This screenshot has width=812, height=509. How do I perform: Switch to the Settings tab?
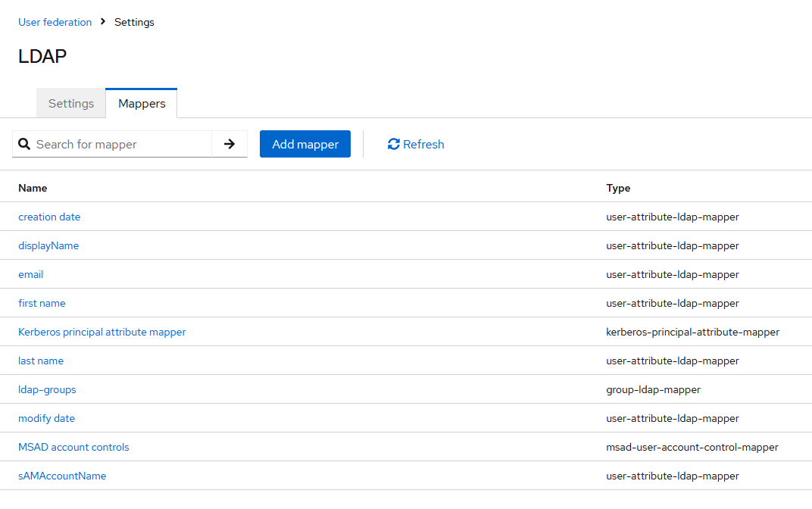71,104
